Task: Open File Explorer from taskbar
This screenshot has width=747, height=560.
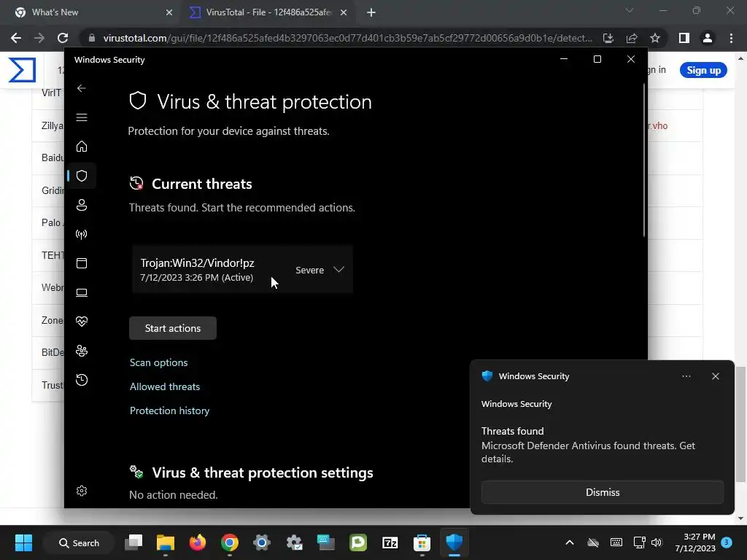Action: click(166, 542)
